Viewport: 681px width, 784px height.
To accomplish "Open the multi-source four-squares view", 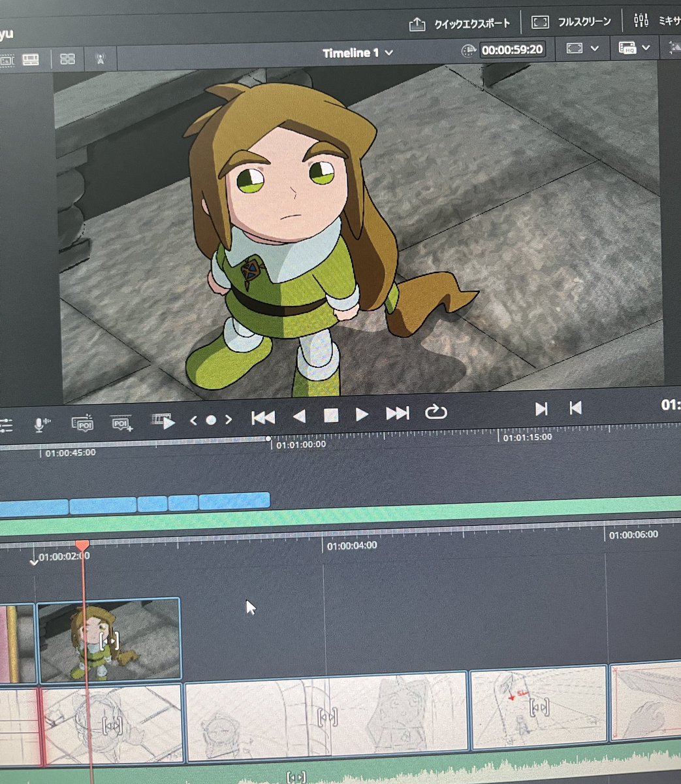I will (x=68, y=59).
